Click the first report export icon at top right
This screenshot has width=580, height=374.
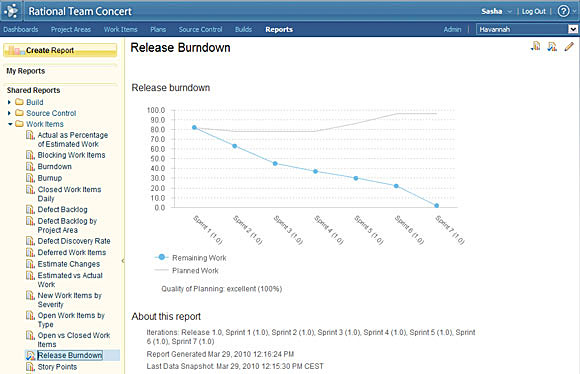click(x=536, y=46)
